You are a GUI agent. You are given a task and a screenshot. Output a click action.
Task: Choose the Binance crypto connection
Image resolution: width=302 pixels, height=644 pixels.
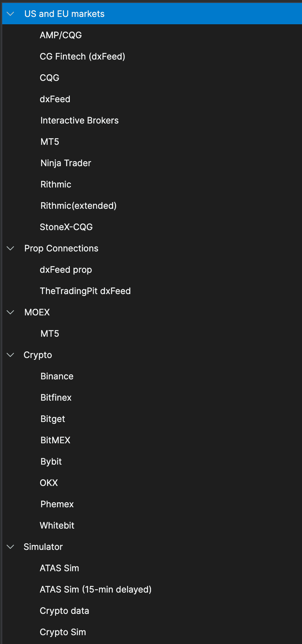tap(57, 376)
